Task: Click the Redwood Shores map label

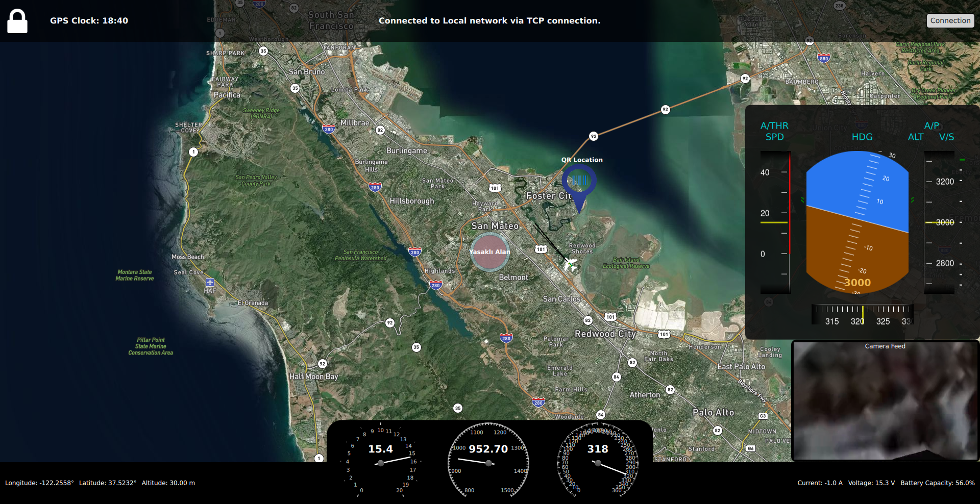Action: tap(582, 248)
